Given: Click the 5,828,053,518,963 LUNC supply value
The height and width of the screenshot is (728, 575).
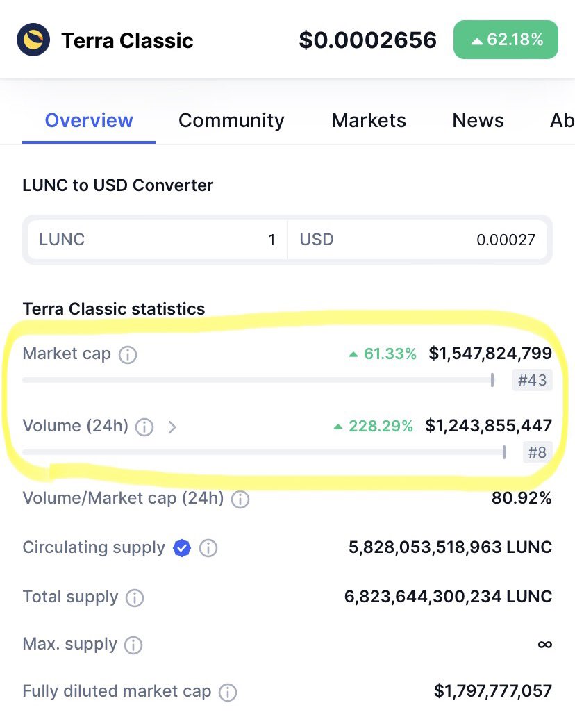Looking at the screenshot, I should 450,547.
